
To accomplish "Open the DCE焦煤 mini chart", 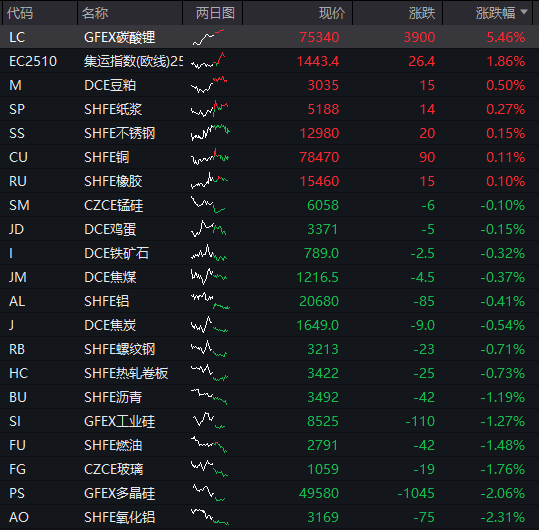I will tap(209, 277).
